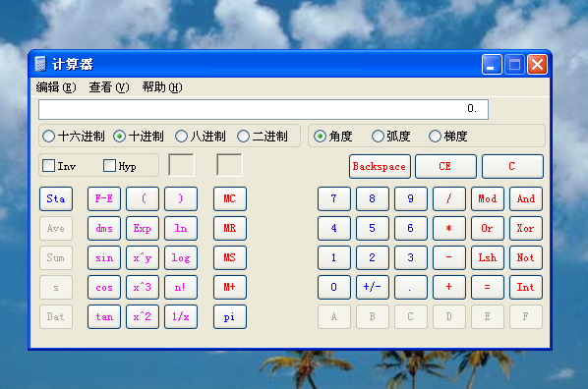Enable the Inv checkbox
This screenshot has width=588, height=389.
pyautogui.click(x=49, y=165)
